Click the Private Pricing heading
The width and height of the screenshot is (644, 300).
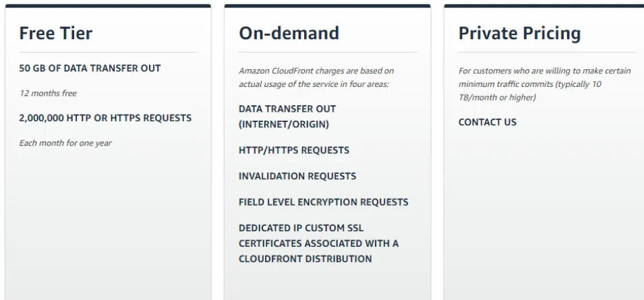519,33
